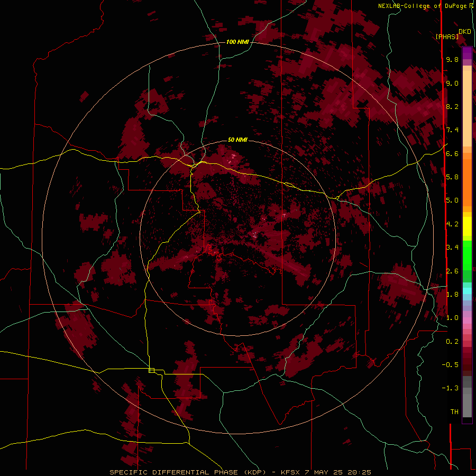Screen dimensions: 476x476
Task: Click the gray segment of the color bar
Action: [x=467, y=405]
